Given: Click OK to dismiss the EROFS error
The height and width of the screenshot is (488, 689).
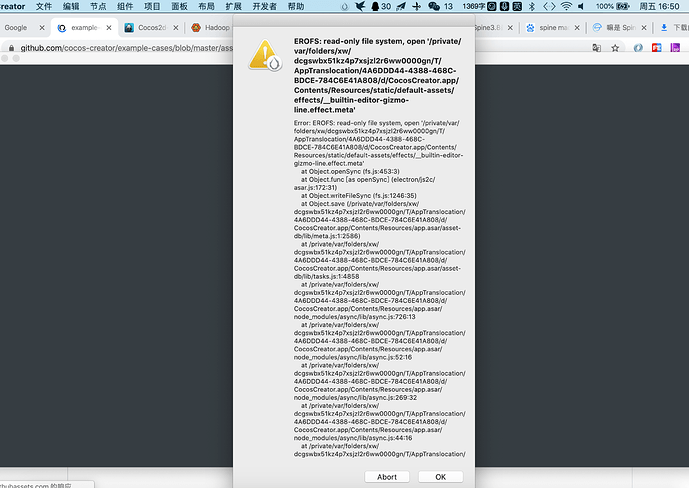Looking at the screenshot, I should click(x=440, y=477).
